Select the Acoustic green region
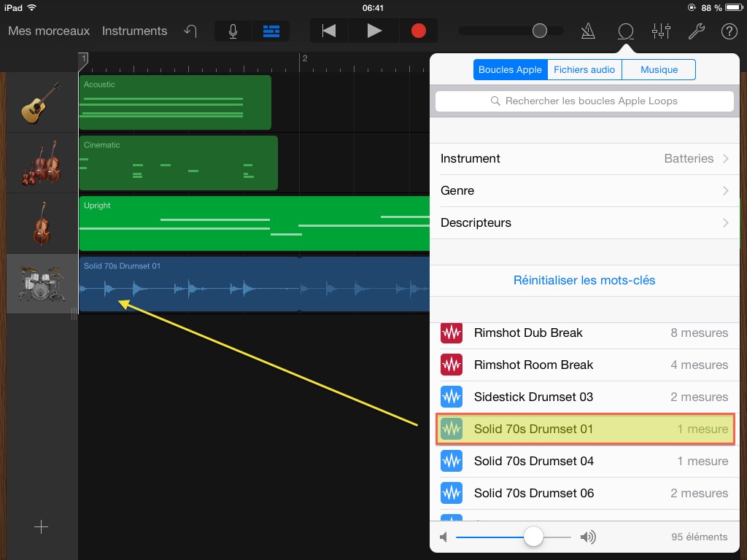Image resolution: width=747 pixels, height=560 pixels. point(175,102)
